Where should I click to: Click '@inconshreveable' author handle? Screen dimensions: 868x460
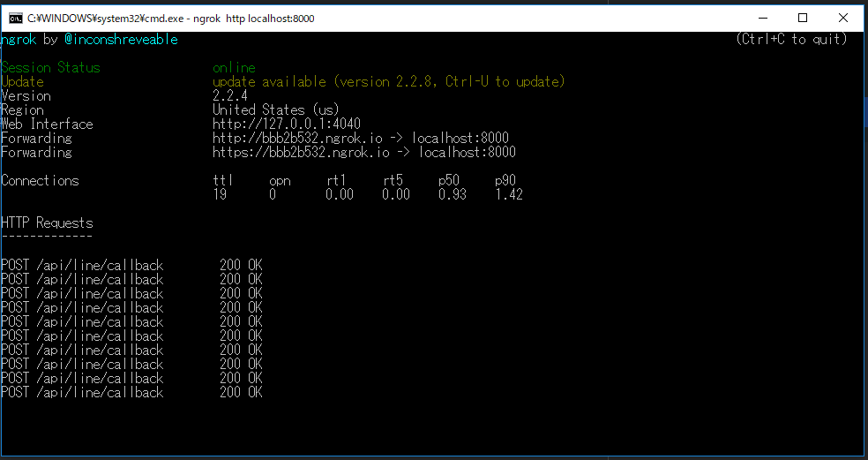tap(121, 40)
